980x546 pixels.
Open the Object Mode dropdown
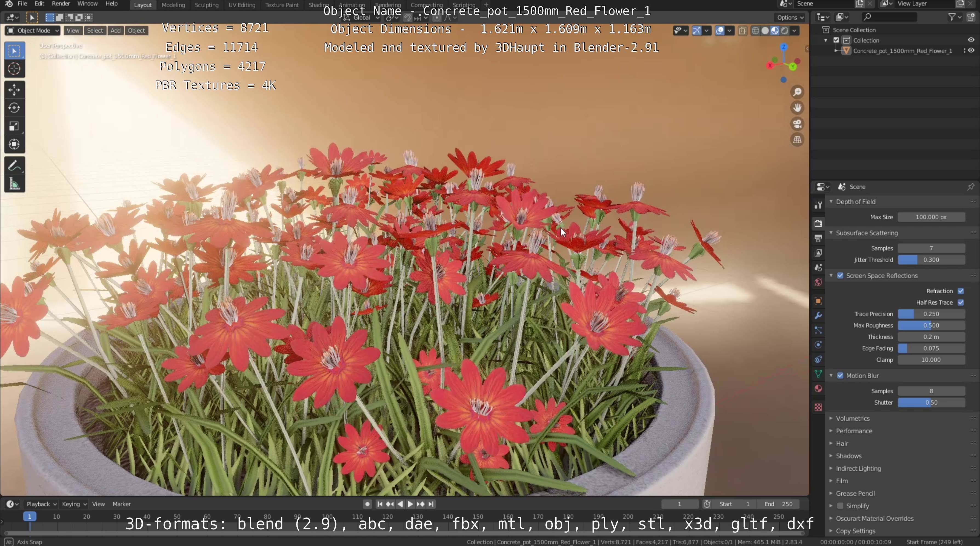(x=33, y=31)
